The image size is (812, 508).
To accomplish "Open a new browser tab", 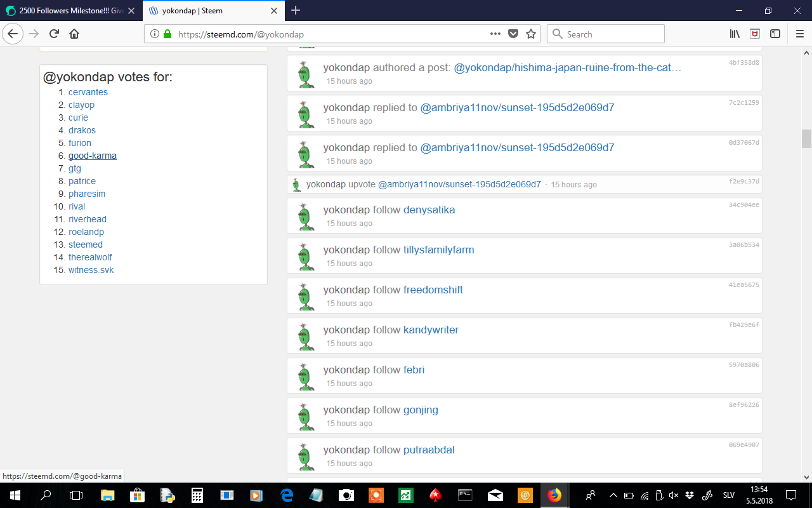I will pos(296,11).
